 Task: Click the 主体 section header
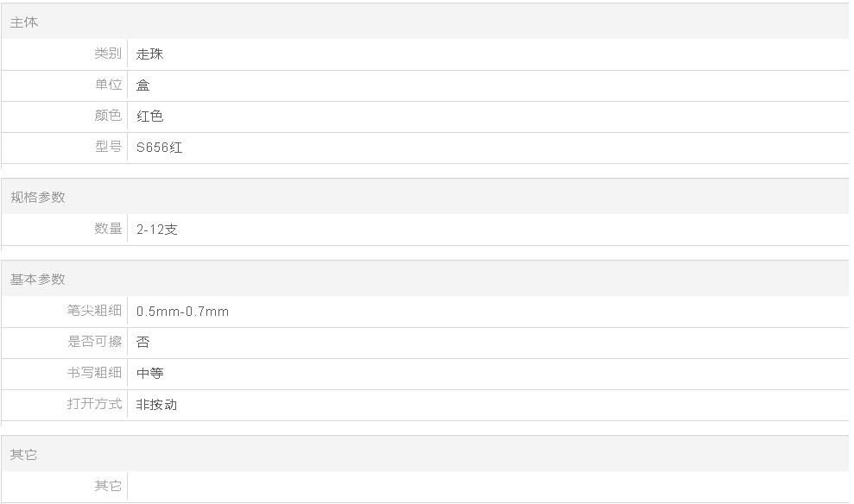coord(24,22)
